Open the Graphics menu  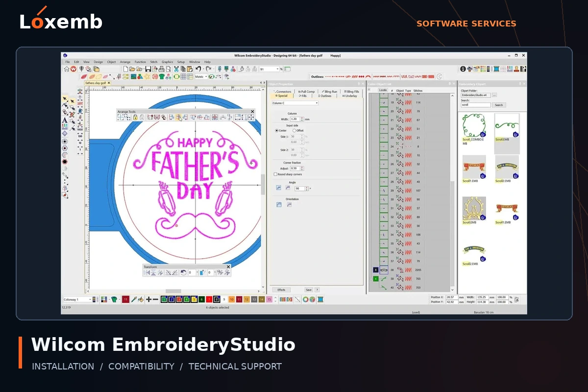click(168, 62)
